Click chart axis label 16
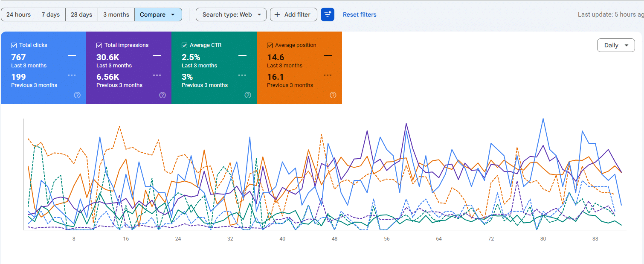Image resolution: width=644 pixels, height=264 pixels. tap(126, 239)
